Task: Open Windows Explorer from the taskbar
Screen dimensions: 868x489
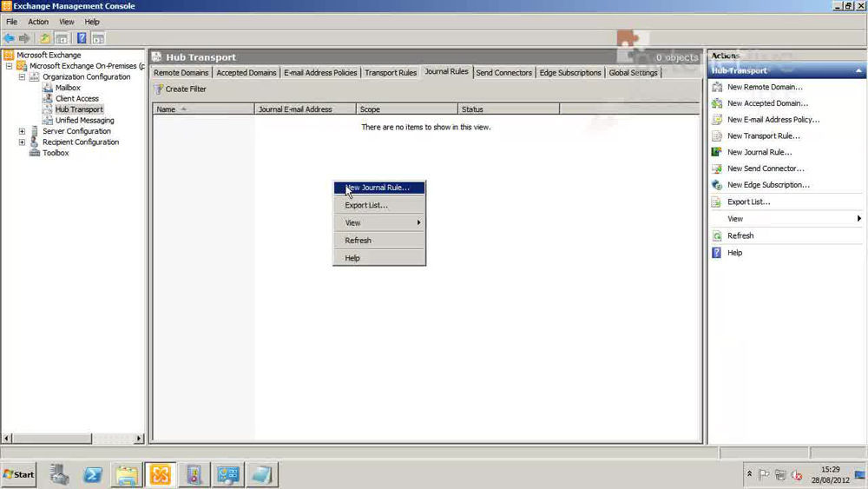Action: click(127, 474)
